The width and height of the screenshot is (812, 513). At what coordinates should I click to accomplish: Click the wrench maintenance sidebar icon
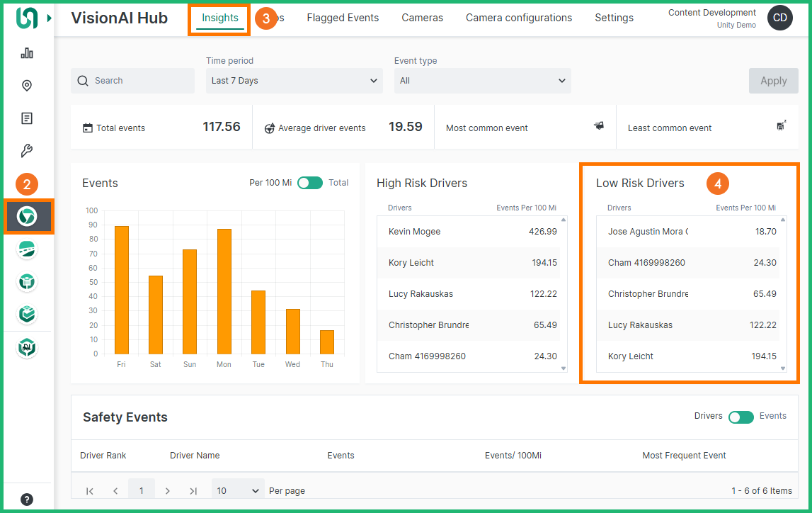click(27, 151)
